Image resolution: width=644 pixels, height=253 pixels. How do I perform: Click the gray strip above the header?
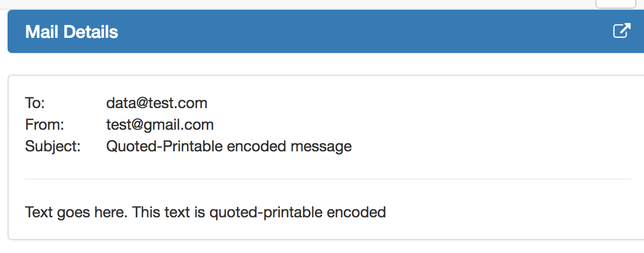(287, 4)
